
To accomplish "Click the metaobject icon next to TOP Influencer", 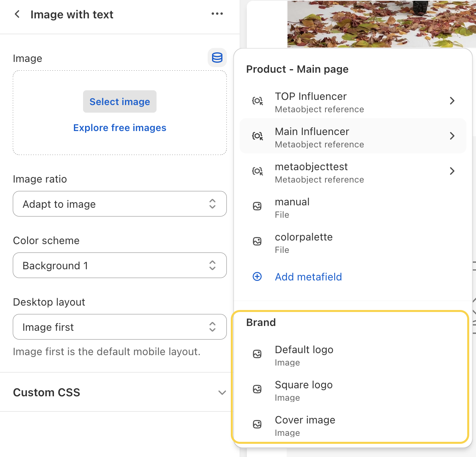I will pyautogui.click(x=258, y=101).
